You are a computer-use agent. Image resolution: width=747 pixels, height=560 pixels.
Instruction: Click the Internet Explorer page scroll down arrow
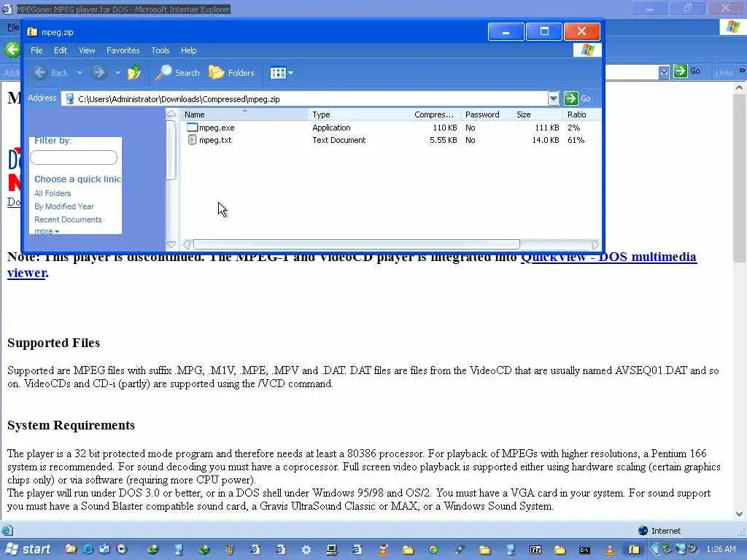pos(740,514)
